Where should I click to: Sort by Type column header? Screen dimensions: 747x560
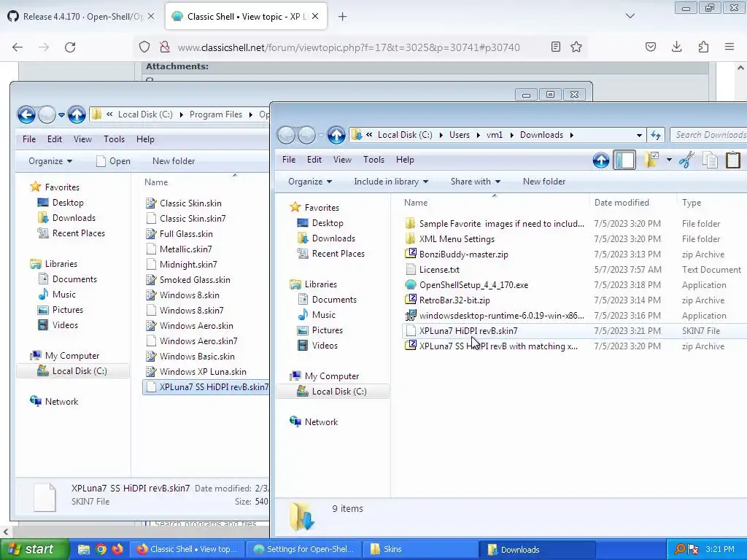692,203
